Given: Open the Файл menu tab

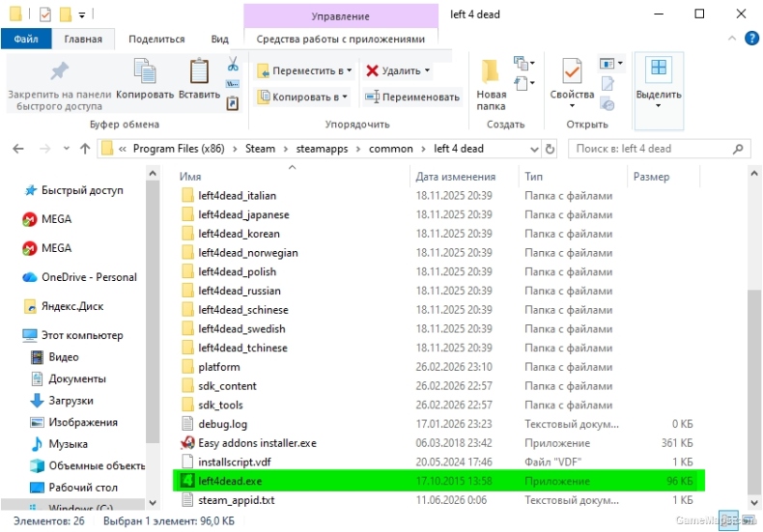Looking at the screenshot, I should pyautogui.click(x=26, y=39).
